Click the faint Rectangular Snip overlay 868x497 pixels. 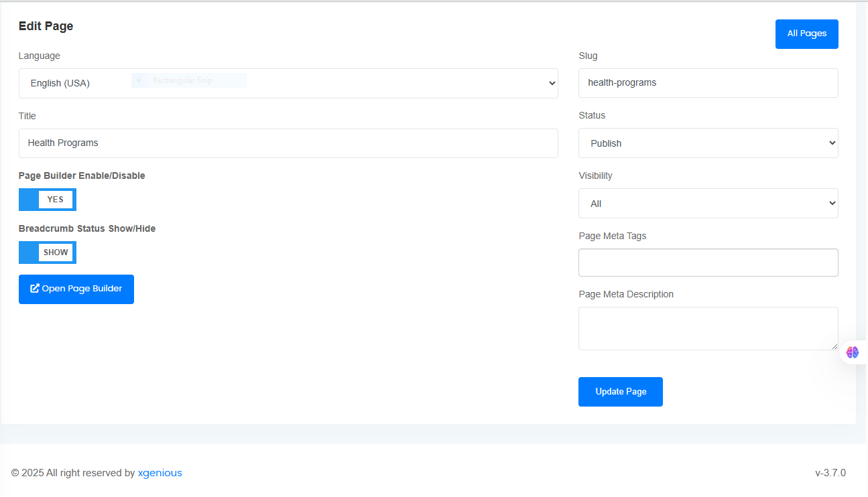click(189, 80)
